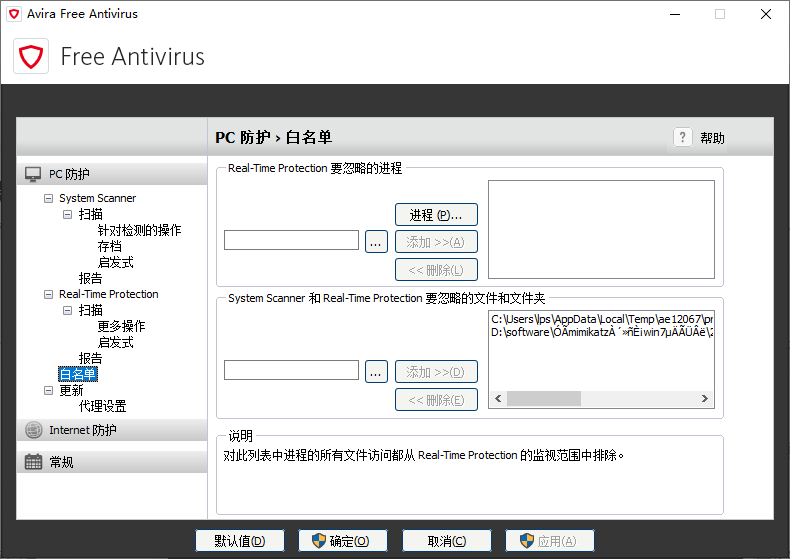This screenshot has height=559, width=790.
Task: Collapse the Real-Time Protection tree node
Action: [x=48, y=295]
